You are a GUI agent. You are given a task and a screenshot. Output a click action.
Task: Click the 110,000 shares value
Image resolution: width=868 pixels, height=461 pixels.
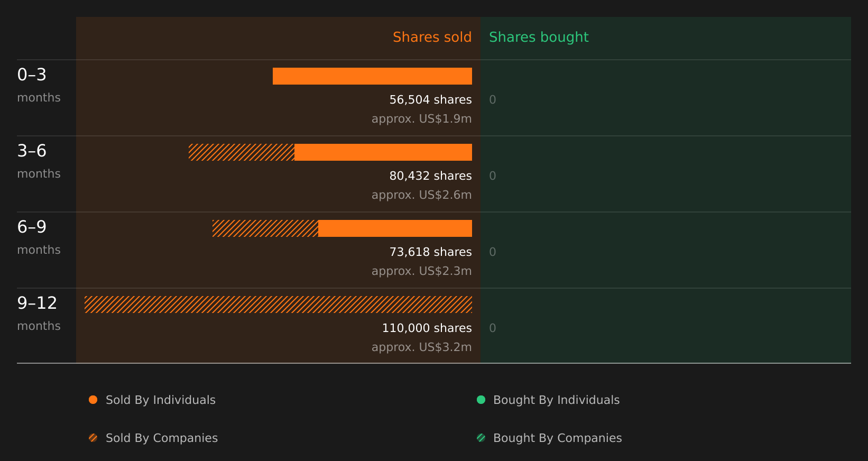click(x=427, y=328)
